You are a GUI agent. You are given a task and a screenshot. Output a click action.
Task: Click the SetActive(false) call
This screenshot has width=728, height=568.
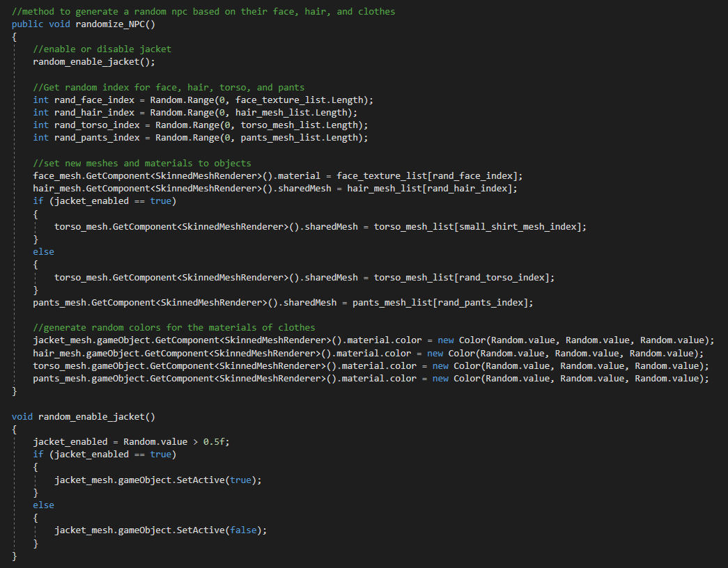click(222, 530)
